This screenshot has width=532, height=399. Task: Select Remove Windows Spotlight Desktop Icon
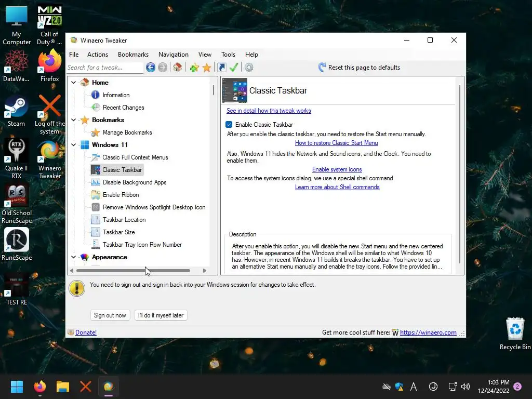(x=154, y=207)
